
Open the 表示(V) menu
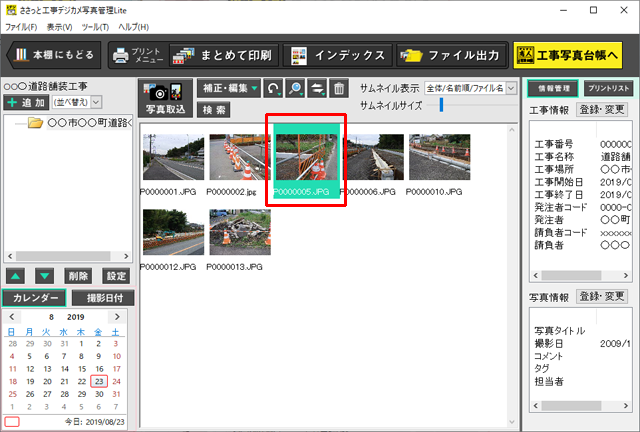click(60, 27)
